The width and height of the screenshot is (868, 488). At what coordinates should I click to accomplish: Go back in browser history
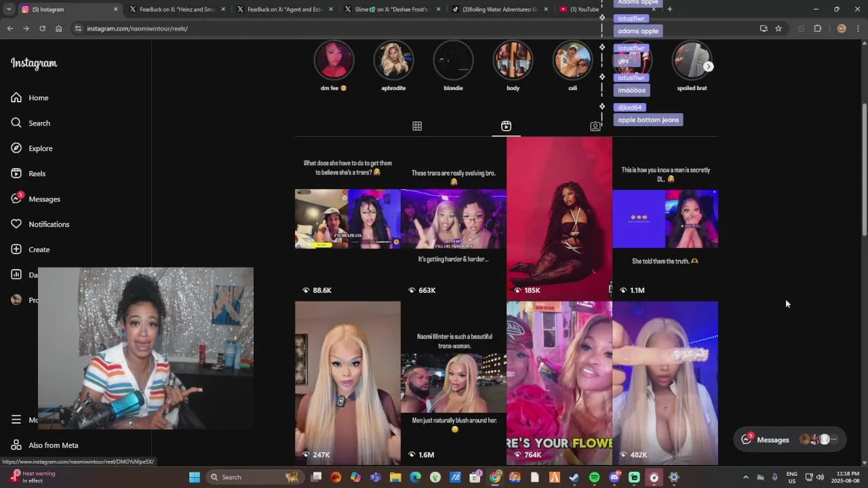(x=9, y=28)
